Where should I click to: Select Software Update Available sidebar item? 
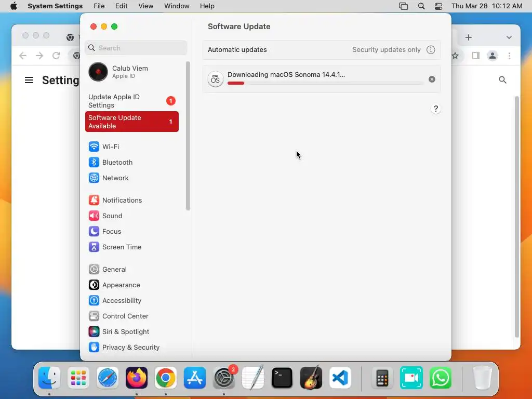[131, 122]
